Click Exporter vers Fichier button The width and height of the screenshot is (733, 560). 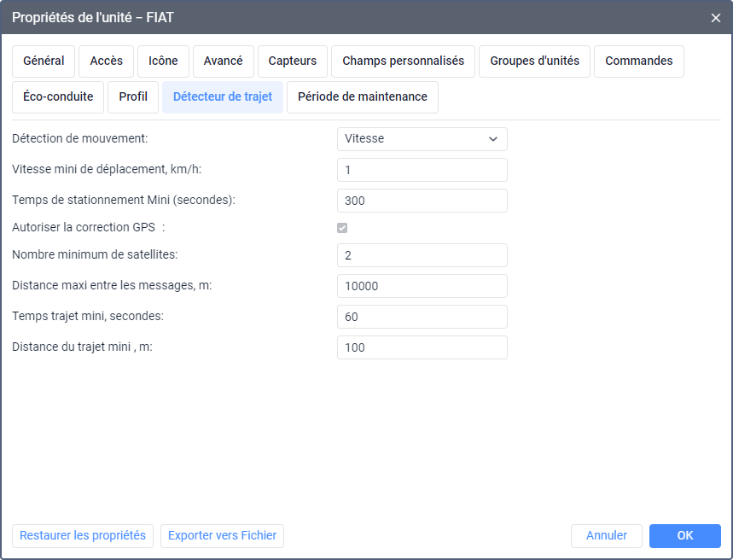[x=222, y=536]
